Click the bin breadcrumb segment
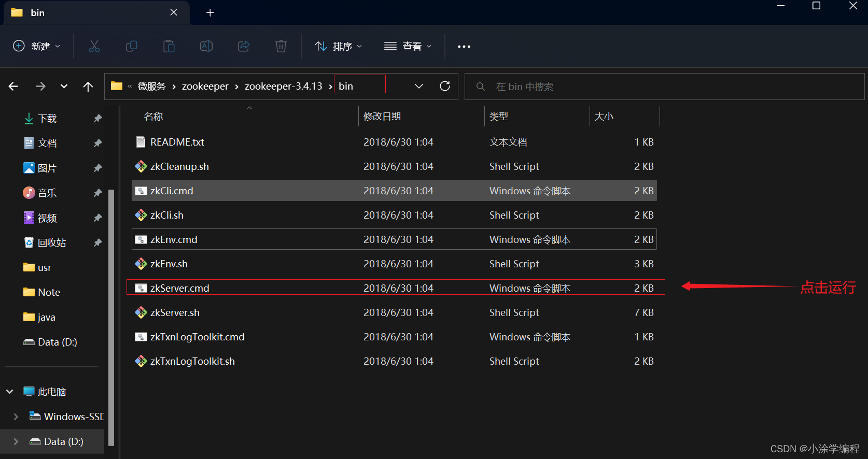The height and width of the screenshot is (459, 868). pyautogui.click(x=346, y=86)
